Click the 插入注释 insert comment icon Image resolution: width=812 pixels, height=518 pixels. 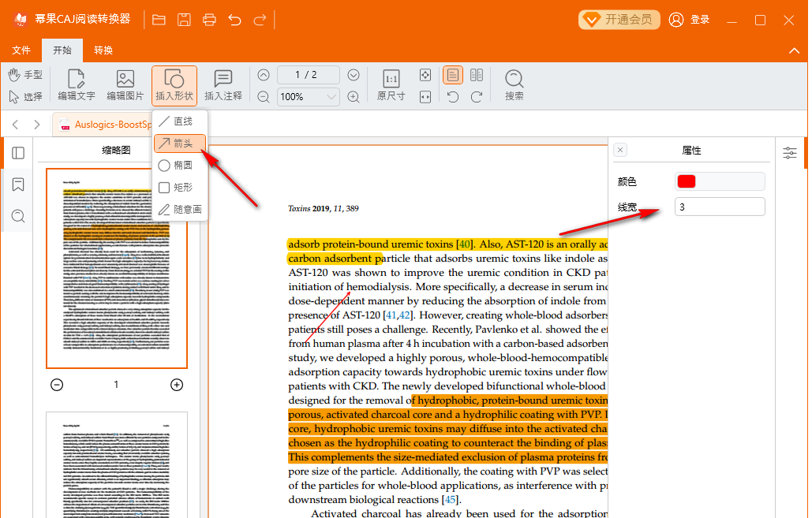pos(223,85)
